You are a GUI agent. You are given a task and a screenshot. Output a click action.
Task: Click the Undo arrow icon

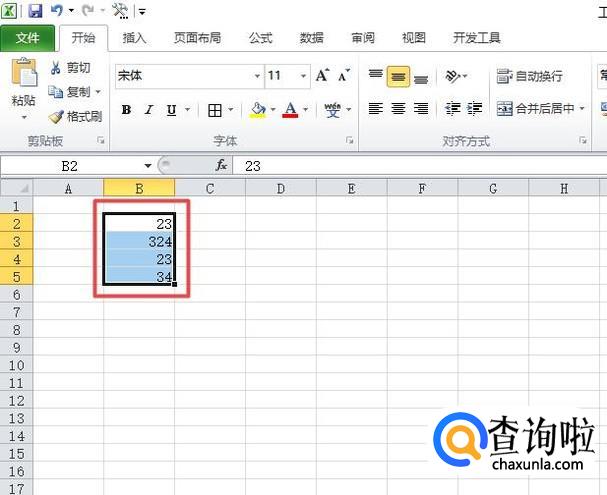point(58,11)
